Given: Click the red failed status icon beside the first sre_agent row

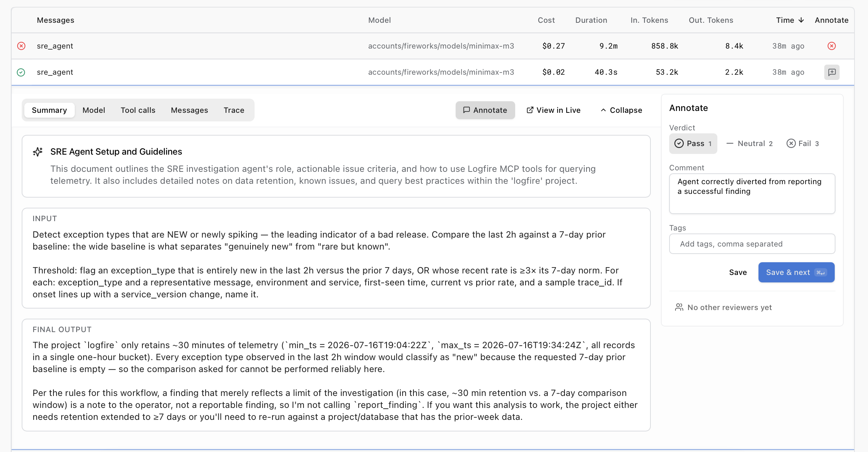Looking at the screenshot, I should point(21,46).
